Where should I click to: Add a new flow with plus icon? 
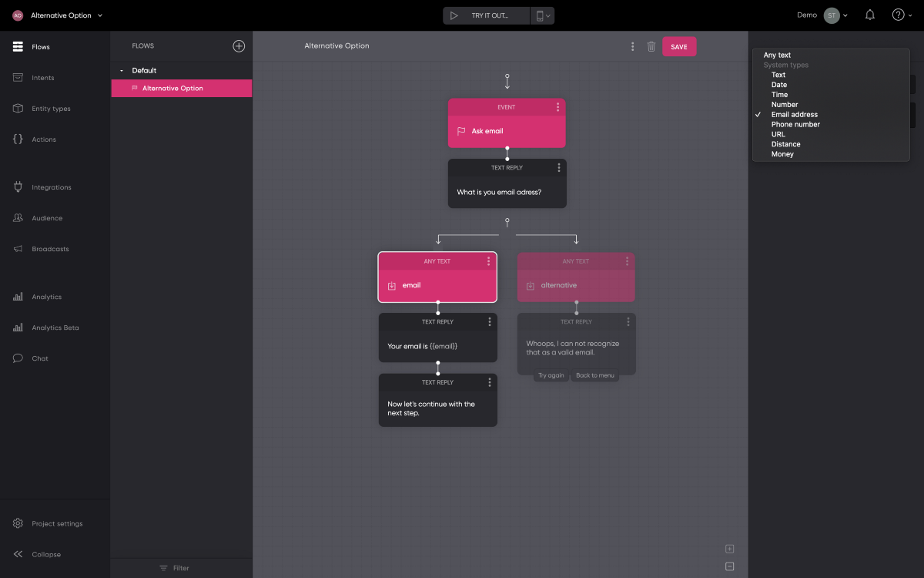point(239,46)
